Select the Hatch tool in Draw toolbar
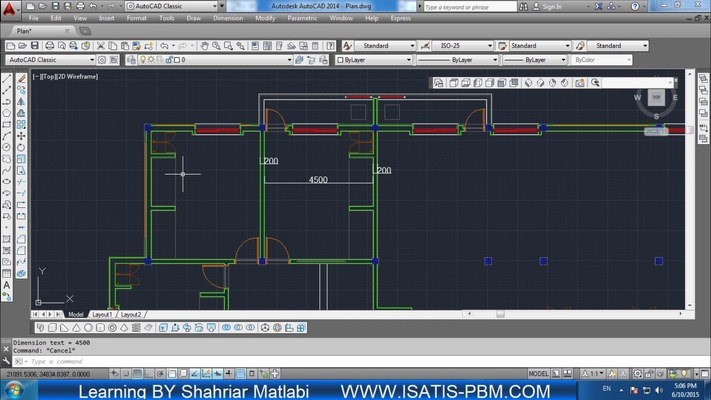 7,239
